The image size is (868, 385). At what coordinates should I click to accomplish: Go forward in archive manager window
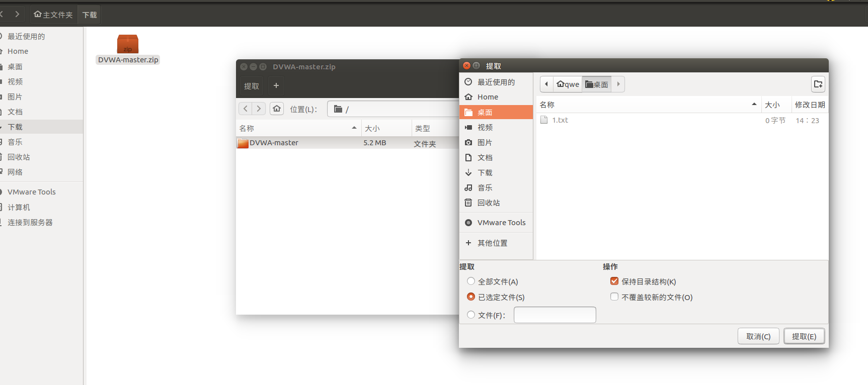[259, 109]
